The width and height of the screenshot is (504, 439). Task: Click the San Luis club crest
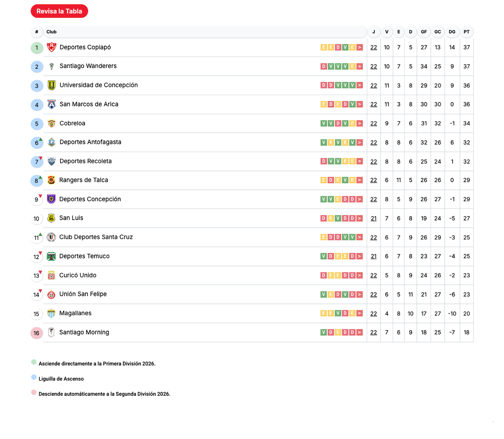[51, 218]
